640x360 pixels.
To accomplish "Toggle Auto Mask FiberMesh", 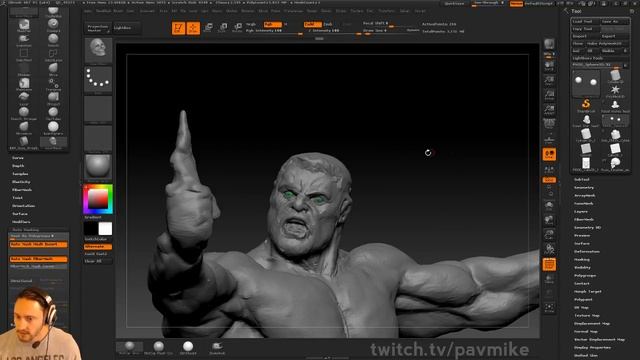I will 38,259.
